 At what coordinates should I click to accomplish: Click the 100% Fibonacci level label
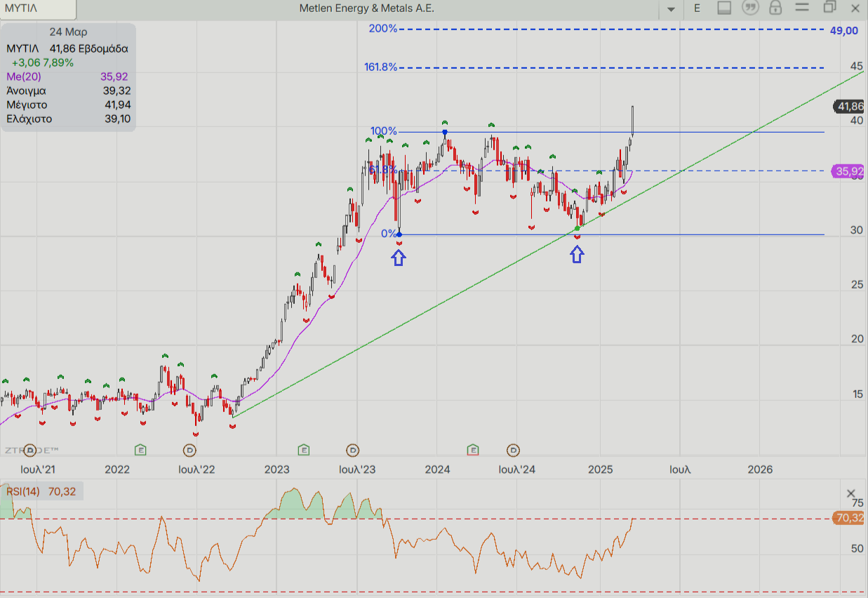coord(384,131)
